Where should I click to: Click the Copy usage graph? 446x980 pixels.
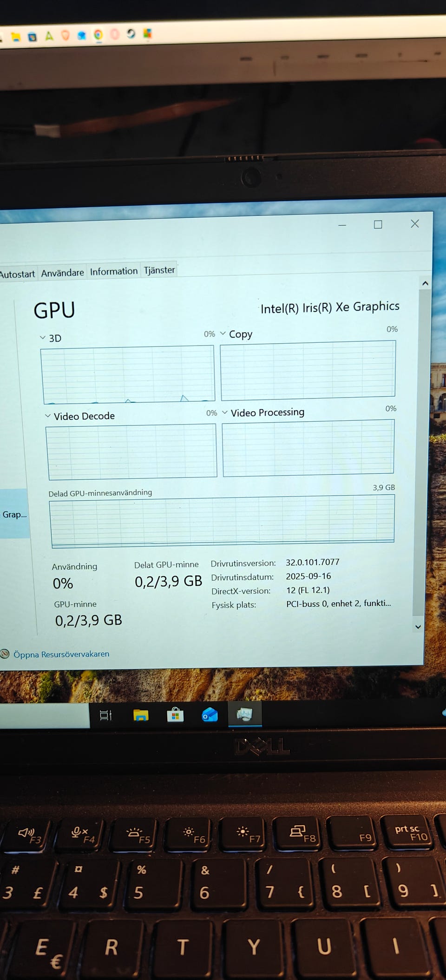tap(308, 370)
